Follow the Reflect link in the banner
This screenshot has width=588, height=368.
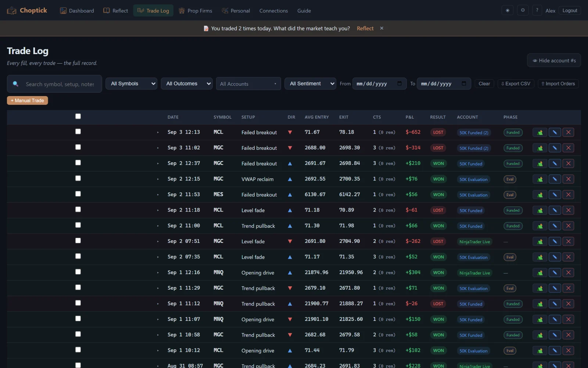[365, 28]
